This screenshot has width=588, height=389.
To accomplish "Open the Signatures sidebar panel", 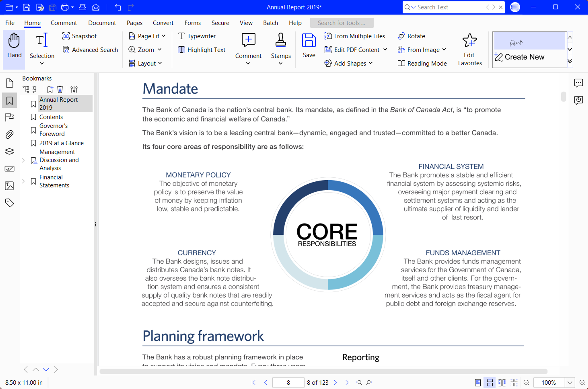I will (x=9, y=169).
